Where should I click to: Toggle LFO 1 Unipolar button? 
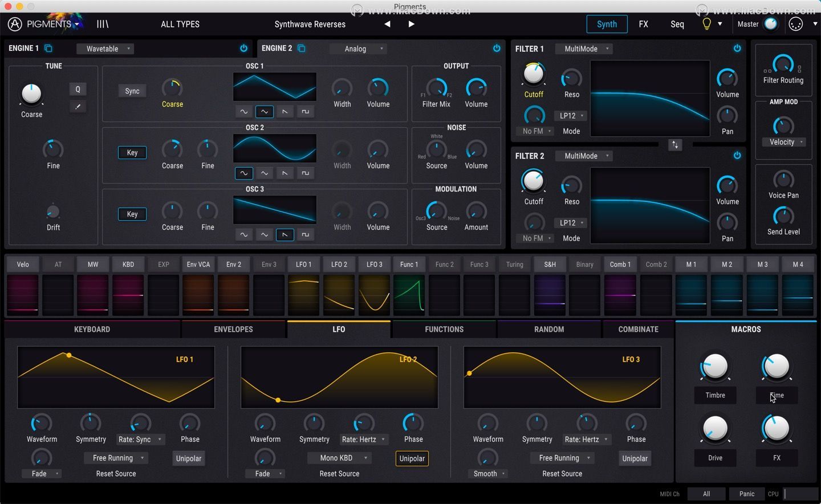pos(189,458)
